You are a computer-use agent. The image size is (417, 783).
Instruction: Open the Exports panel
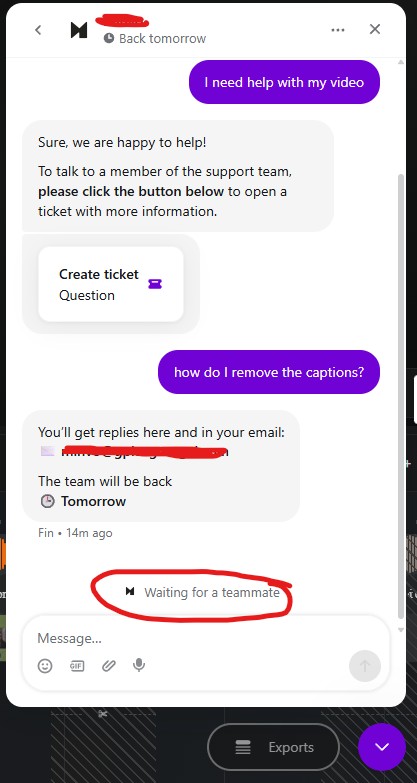[x=273, y=748]
